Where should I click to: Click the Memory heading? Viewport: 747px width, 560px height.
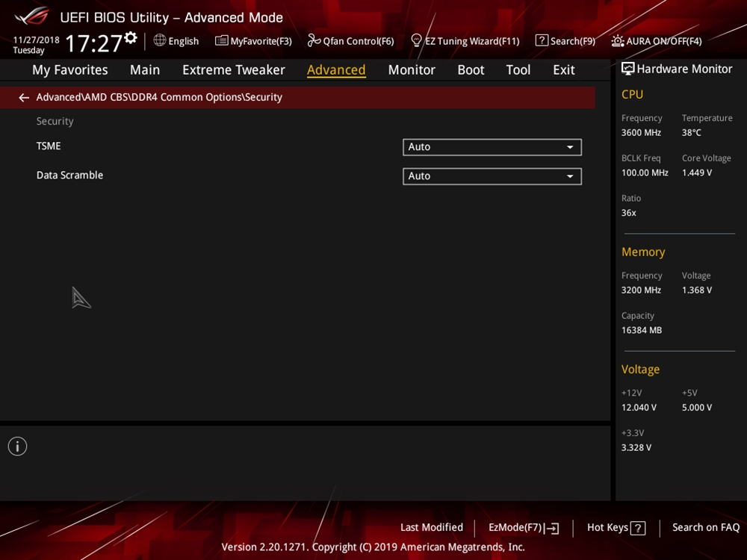643,252
